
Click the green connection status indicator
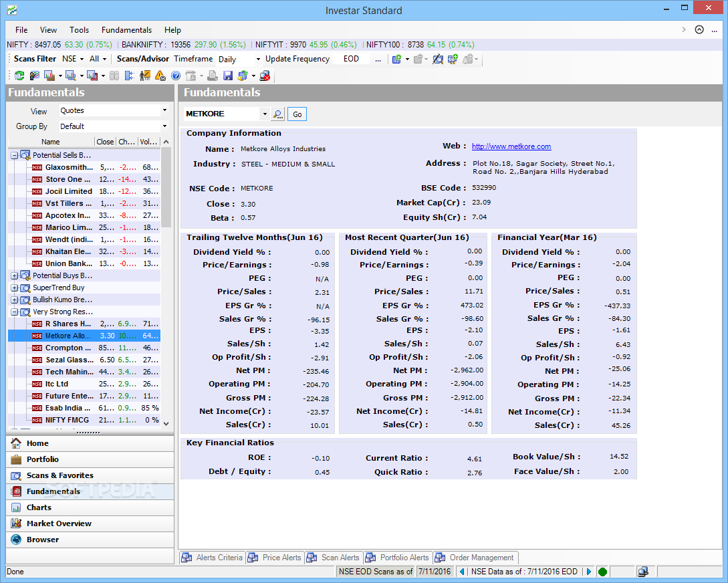pos(602,572)
